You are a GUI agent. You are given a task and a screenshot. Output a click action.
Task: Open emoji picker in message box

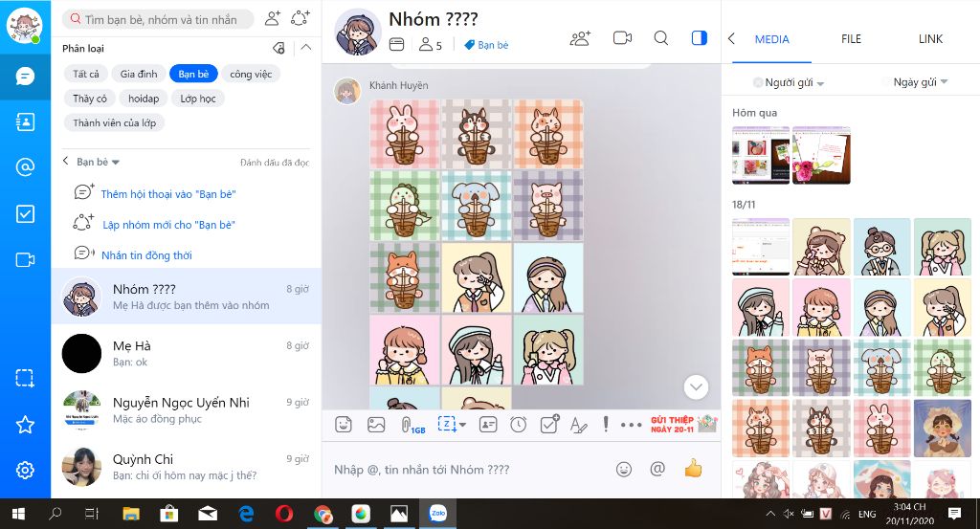click(624, 469)
